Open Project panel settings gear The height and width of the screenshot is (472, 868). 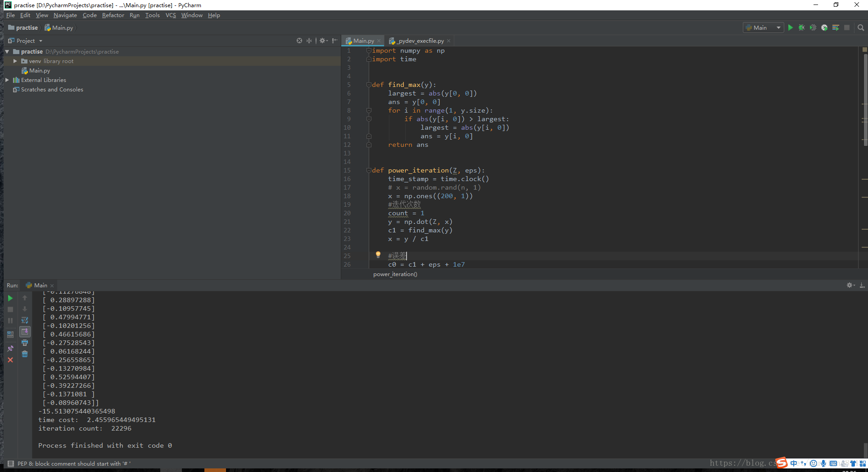pyautogui.click(x=323, y=41)
